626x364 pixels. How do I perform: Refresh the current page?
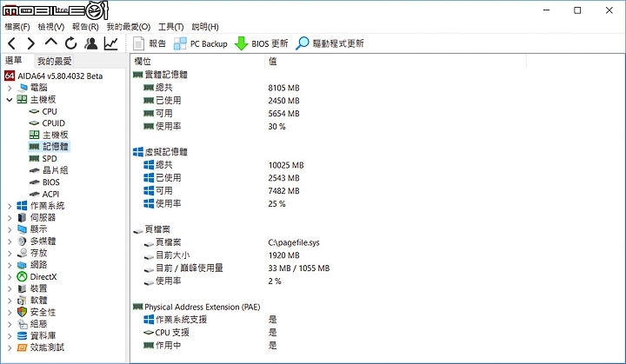click(x=71, y=43)
